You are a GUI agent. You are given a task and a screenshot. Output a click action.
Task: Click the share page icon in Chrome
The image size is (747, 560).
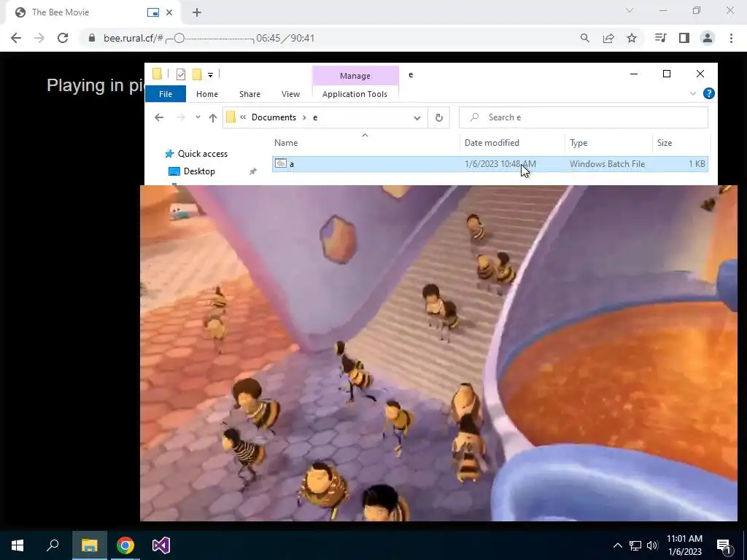click(608, 38)
